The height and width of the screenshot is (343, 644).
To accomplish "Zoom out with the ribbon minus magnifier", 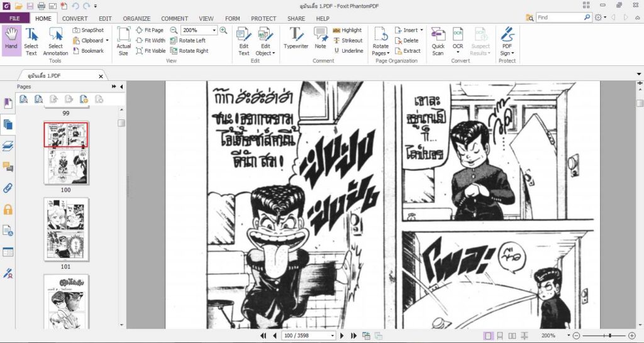I will pyautogui.click(x=174, y=30).
